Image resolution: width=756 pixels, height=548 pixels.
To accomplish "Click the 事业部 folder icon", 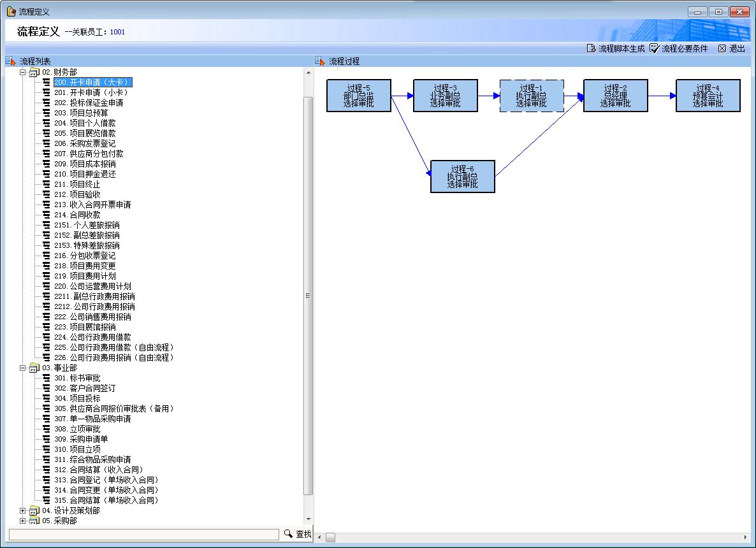I will point(34,368).
